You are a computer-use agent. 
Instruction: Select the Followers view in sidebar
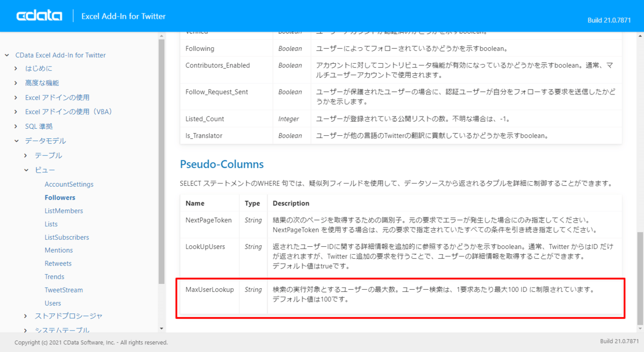[x=60, y=197]
